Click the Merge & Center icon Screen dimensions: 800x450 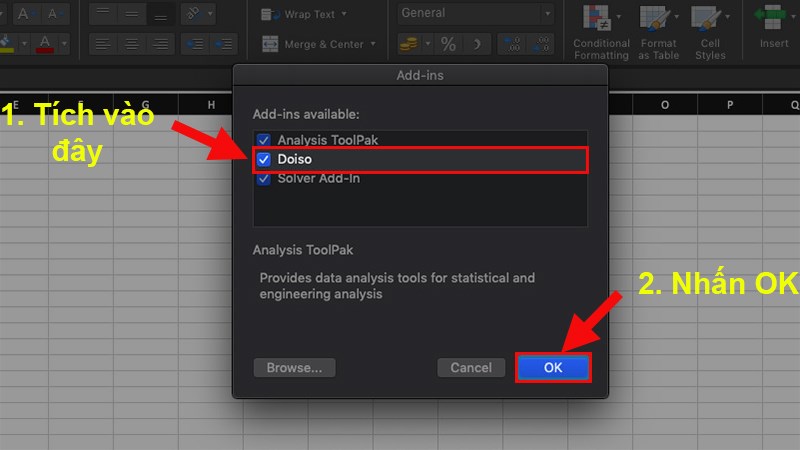pyautogui.click(x=270, y=44)
